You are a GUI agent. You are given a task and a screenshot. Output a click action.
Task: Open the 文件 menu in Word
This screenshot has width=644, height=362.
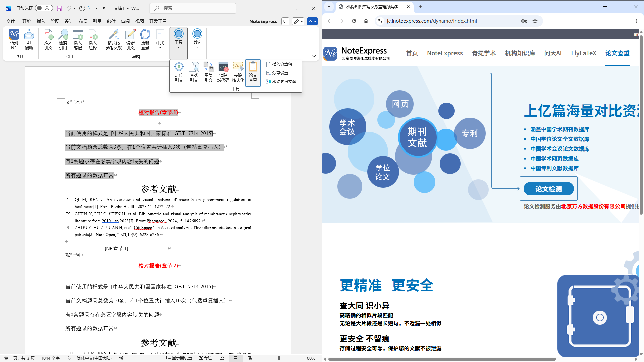click(x=11, y=21)
